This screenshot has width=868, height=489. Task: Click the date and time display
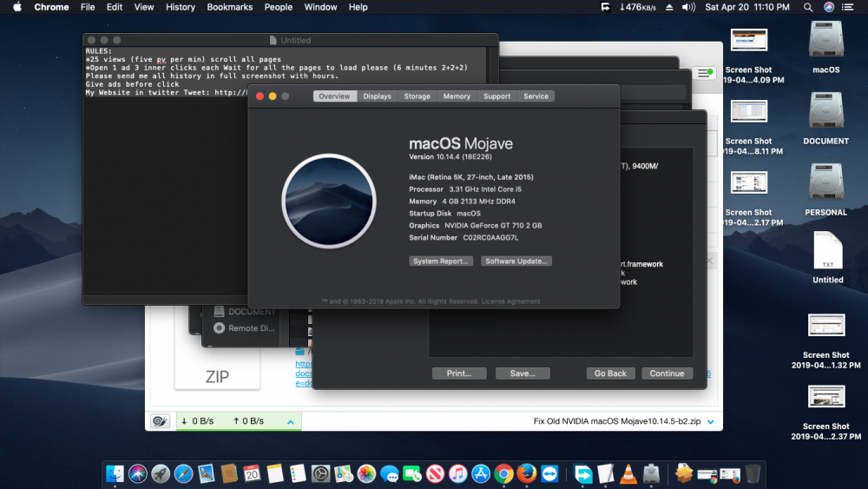click(x=746, y=7)
